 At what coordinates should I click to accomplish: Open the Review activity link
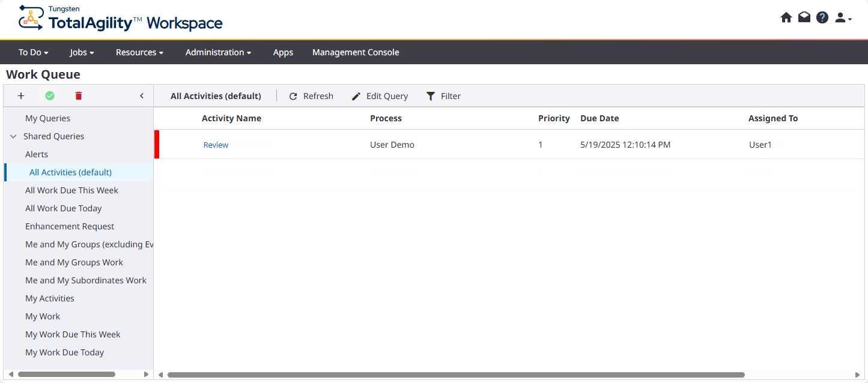point(216,145)
